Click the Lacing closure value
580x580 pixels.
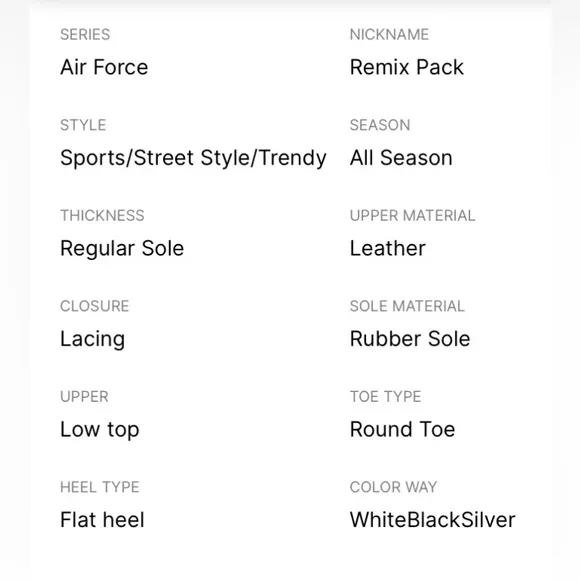[x=92, y=340]
